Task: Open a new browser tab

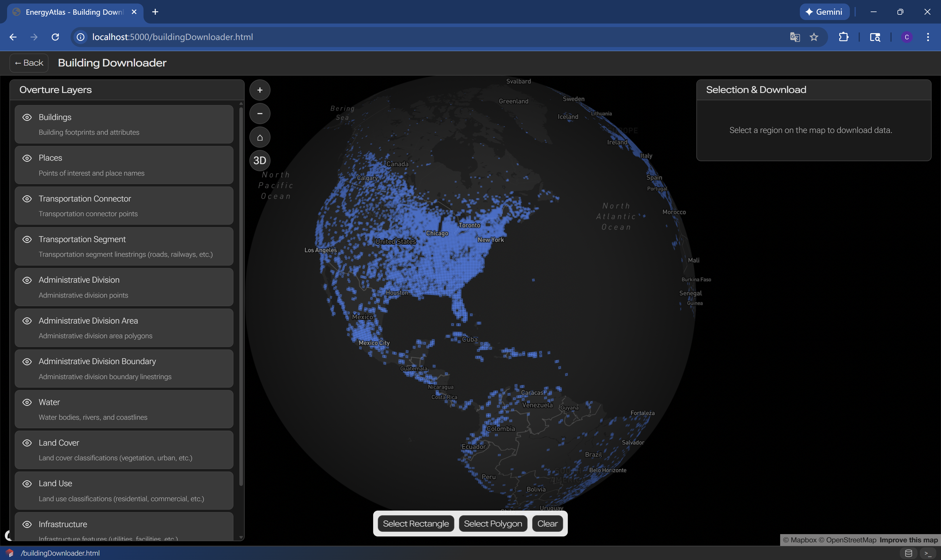Action: tap(155, 12)
